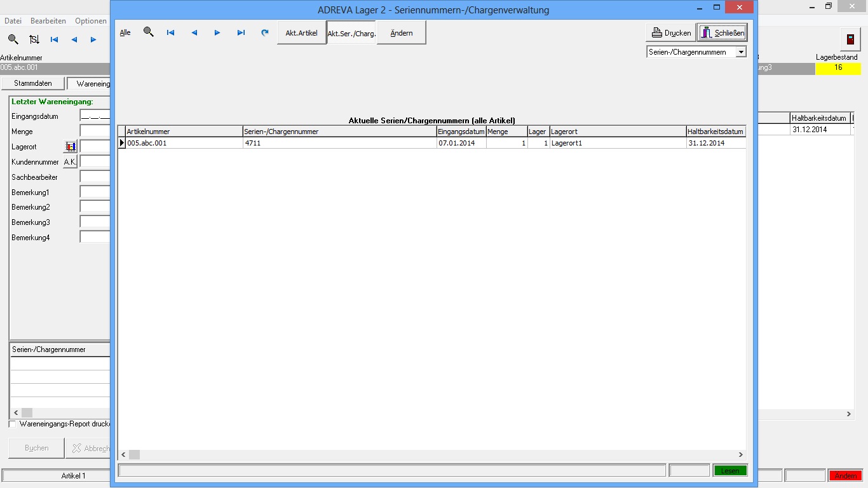Image resolution: width=868 pixels, height=488 pixels.
Task: Switch to Stammdaten tab
Action: click(x=33, y=83)
